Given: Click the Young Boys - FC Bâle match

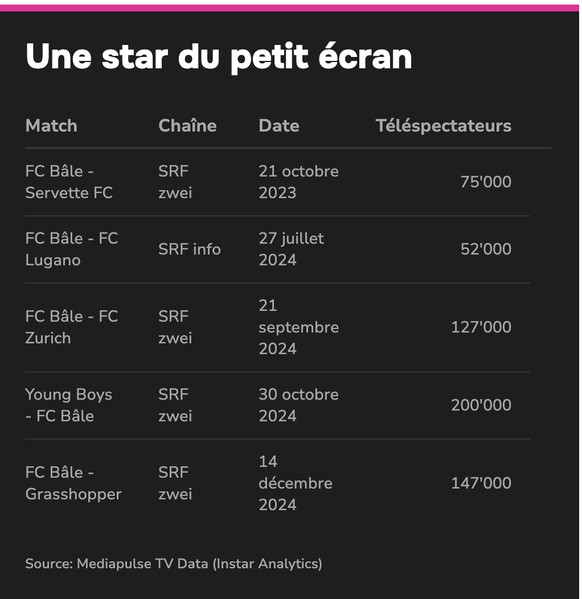Looking at the screenshot, I should 69,405.
